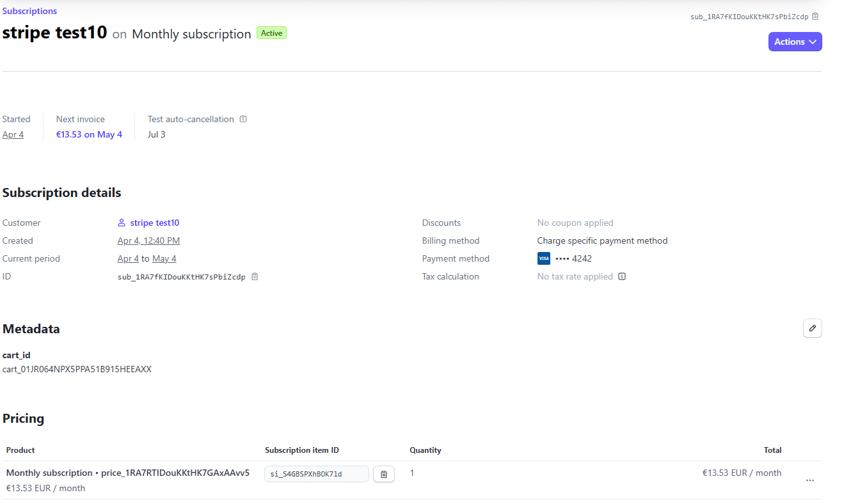Open the Subscriptions breadcrumb

(x=29, y=10)
